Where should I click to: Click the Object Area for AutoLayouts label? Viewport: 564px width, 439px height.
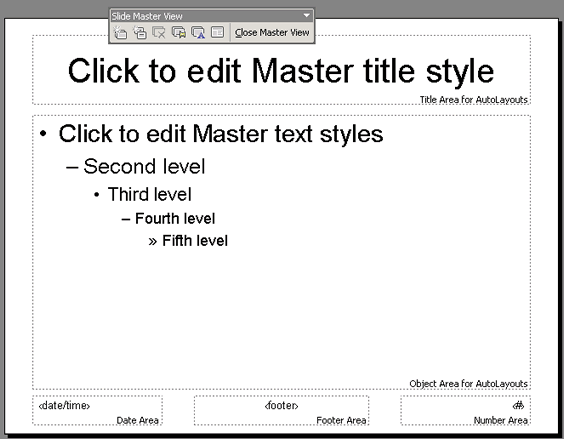point(468,384)
